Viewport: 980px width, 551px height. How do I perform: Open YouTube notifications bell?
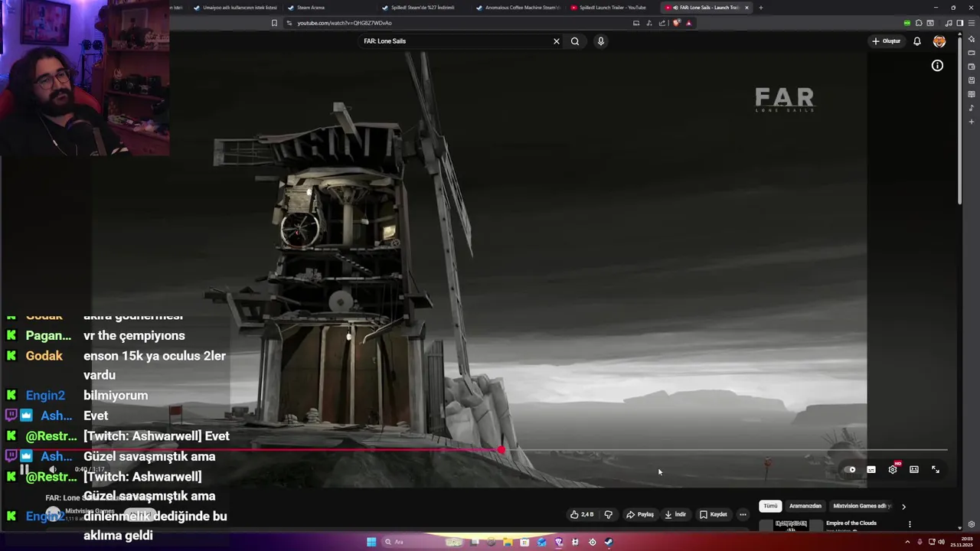click(916, 41)
